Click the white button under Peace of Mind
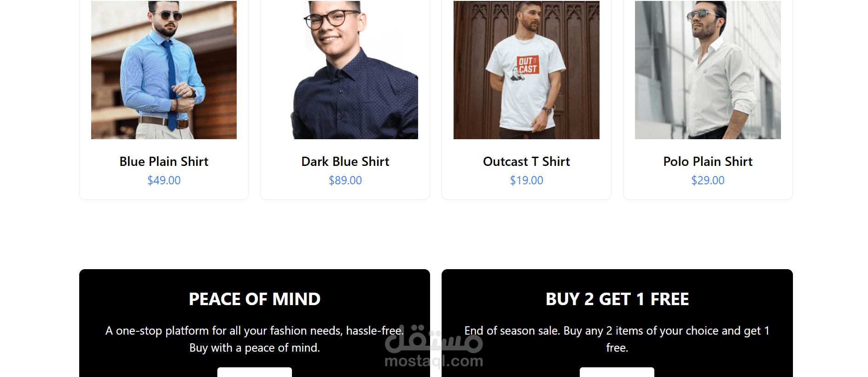The height and width of the screenshot is (377, 868). tap(255, 372)
